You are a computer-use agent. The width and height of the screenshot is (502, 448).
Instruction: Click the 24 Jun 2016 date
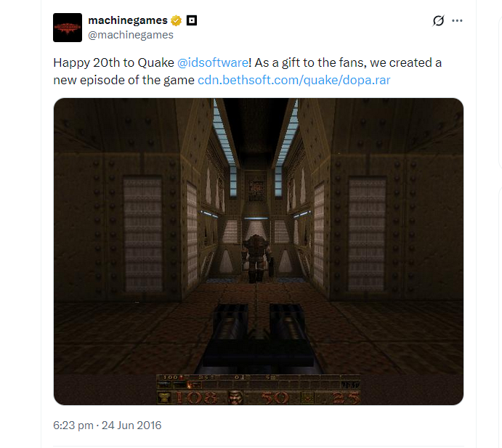coord(131,425)
